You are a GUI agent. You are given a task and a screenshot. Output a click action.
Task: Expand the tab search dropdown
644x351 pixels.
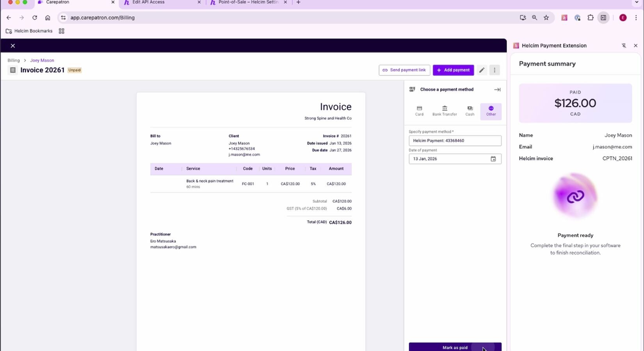pyautogui.click(x=637, y=2)
